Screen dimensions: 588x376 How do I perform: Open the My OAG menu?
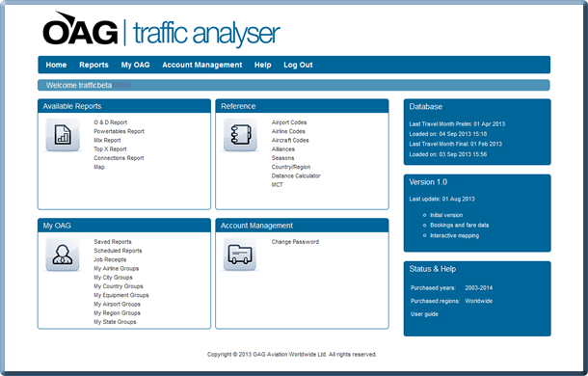pyautogui.click(x=135, y=65)
